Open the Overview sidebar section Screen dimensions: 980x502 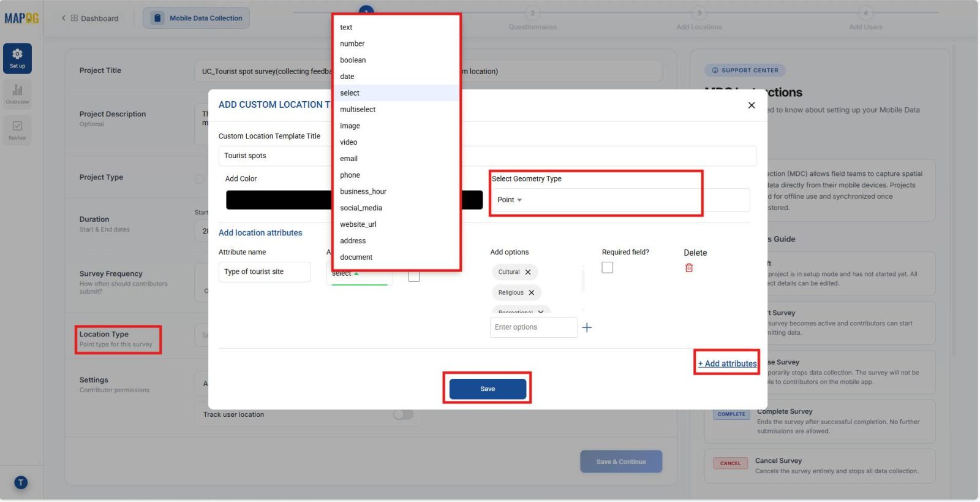pyautogui.click(x=17, y=94)
